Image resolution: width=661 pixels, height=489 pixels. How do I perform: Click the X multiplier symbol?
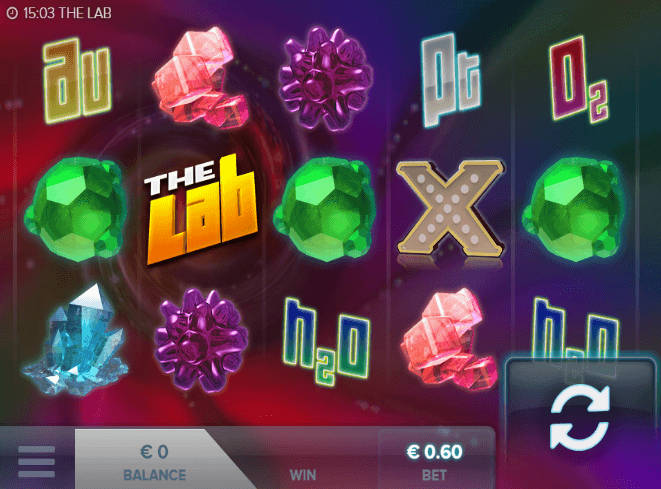[451, 209]
